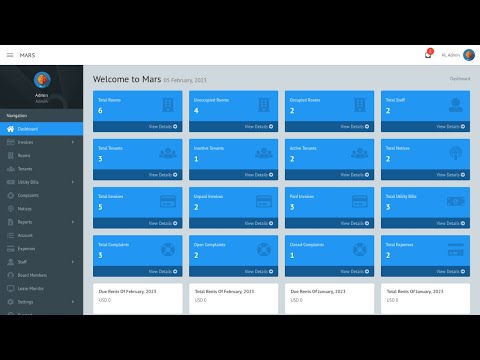View Details of Closed Complaints card
Screen dimensions: 480x360
point(355,271)
